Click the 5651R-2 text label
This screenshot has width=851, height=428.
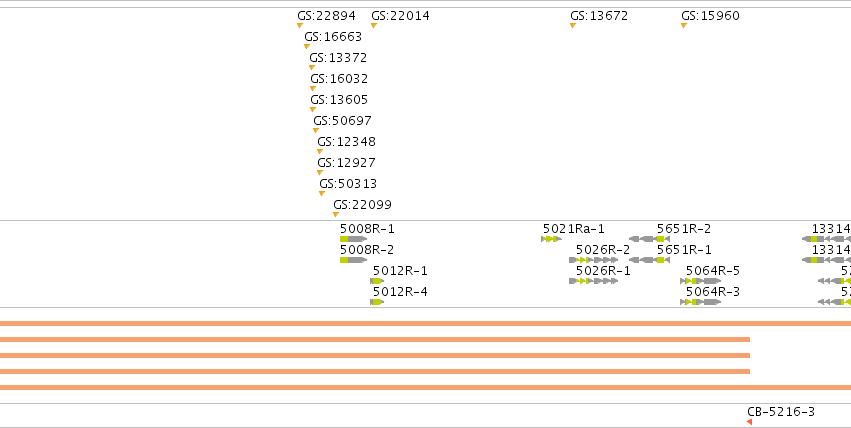(x=684, y=229)
